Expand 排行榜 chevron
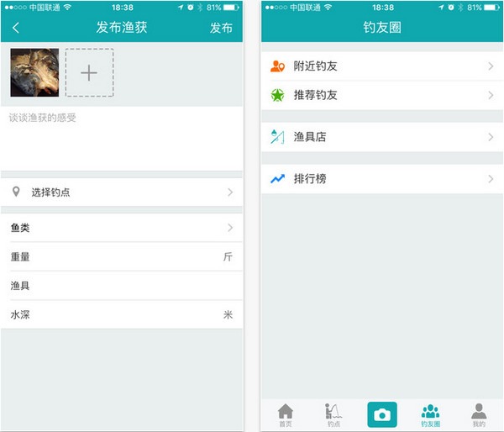Image resolution: width=504 pixels, height=432 pixels. point(491,179)
